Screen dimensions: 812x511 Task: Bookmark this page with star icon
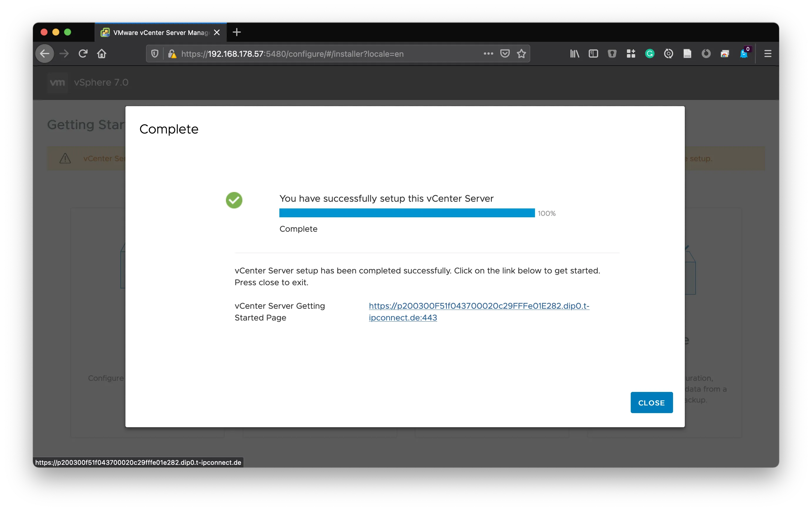[521, 54]
